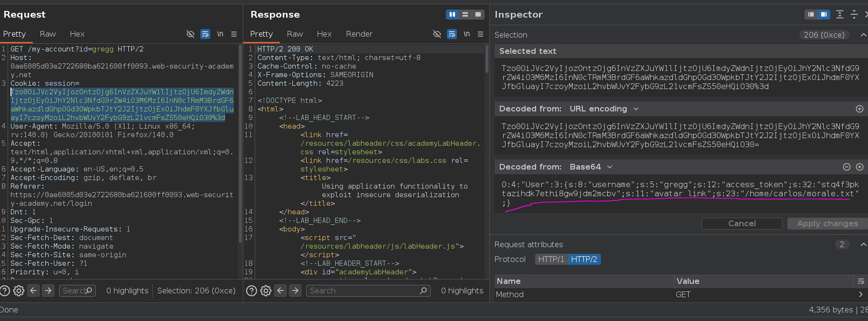Screen dimensions: 868x321
Task: Click Request 0 highlights label
Action: [x=127, y=291]
